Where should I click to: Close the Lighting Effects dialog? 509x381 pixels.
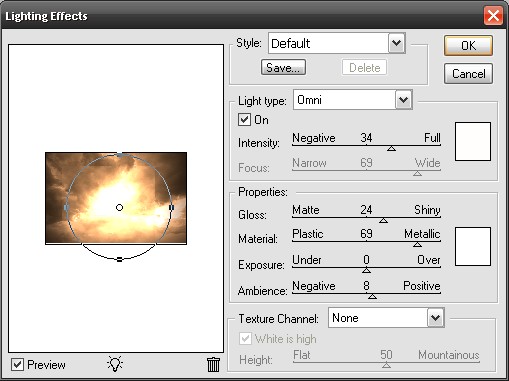point(493,16)
